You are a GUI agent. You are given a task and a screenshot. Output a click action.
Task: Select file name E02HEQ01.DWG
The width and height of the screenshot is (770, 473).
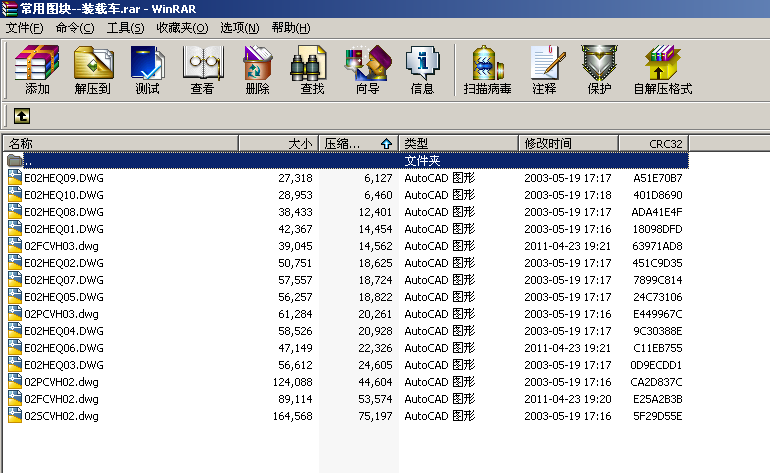(x=64, y=229)
